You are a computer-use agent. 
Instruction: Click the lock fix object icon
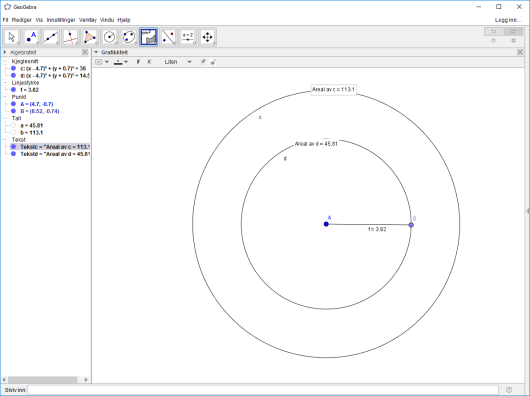(213, 62)
